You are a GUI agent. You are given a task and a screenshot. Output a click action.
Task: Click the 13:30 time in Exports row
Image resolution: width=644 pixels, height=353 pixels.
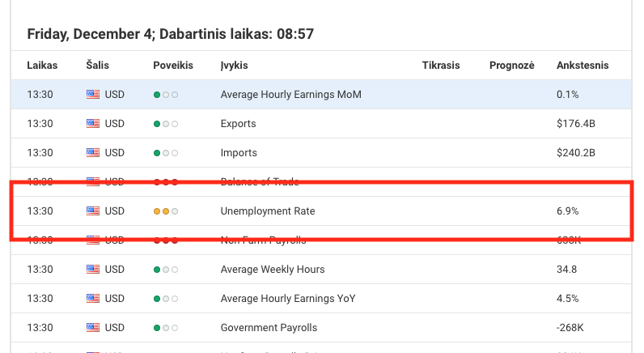(40, 124)
